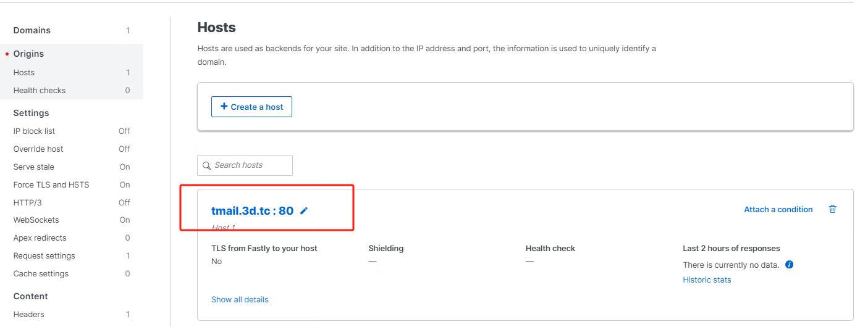
Task: Select Origins section in the sidebar
Action: coord(28,54)
